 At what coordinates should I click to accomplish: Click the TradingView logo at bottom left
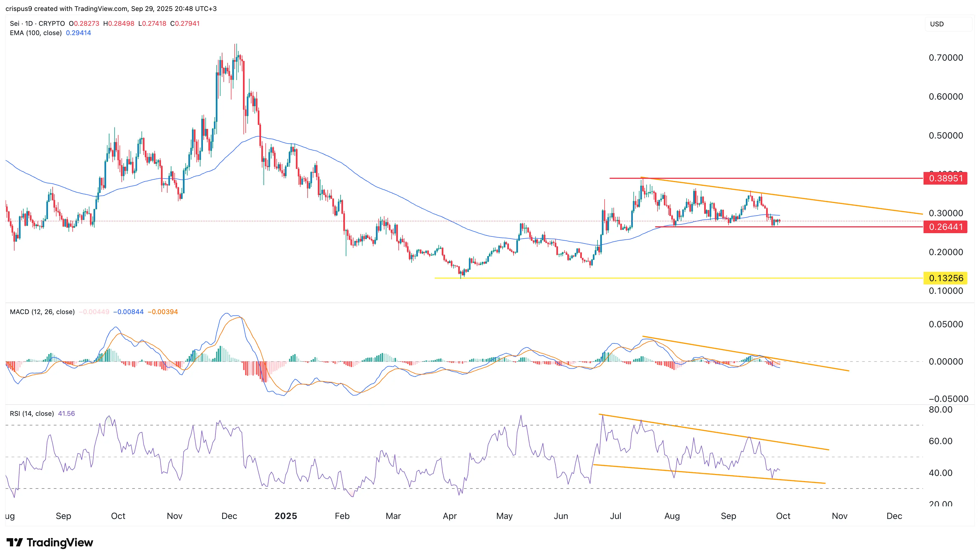[50, 543]
